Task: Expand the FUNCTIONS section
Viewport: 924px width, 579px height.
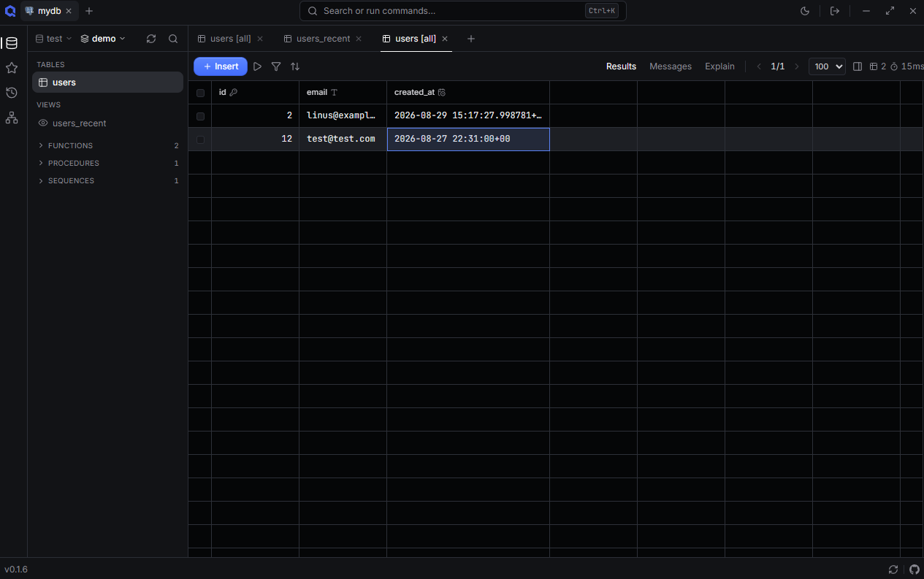Action: pyautogui.click(x=108, y=145)
